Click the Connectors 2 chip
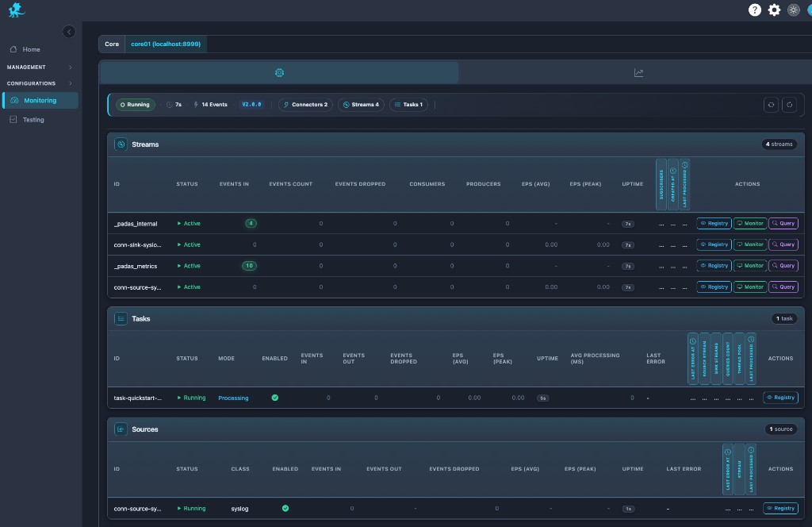 click(x=305, y=105)
